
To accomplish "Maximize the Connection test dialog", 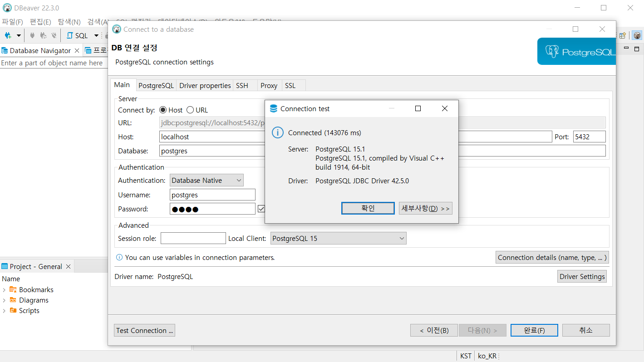I will [418, 108].
